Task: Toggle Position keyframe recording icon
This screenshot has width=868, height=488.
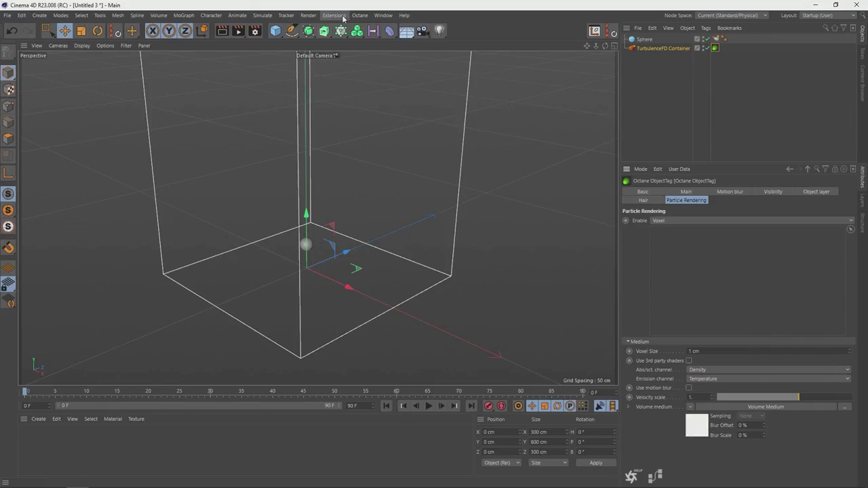Action: coord(532,406)
